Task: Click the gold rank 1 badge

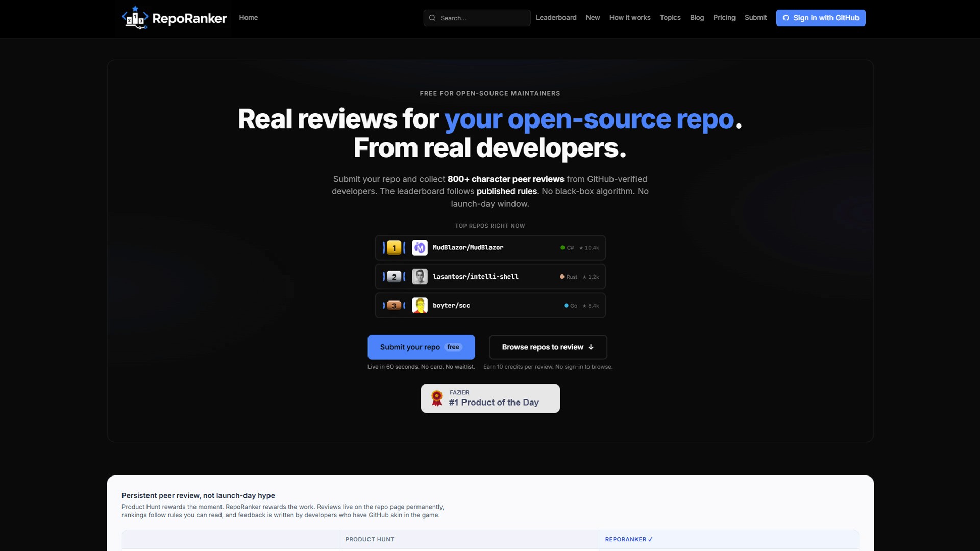Action: (x=394, y=248)
